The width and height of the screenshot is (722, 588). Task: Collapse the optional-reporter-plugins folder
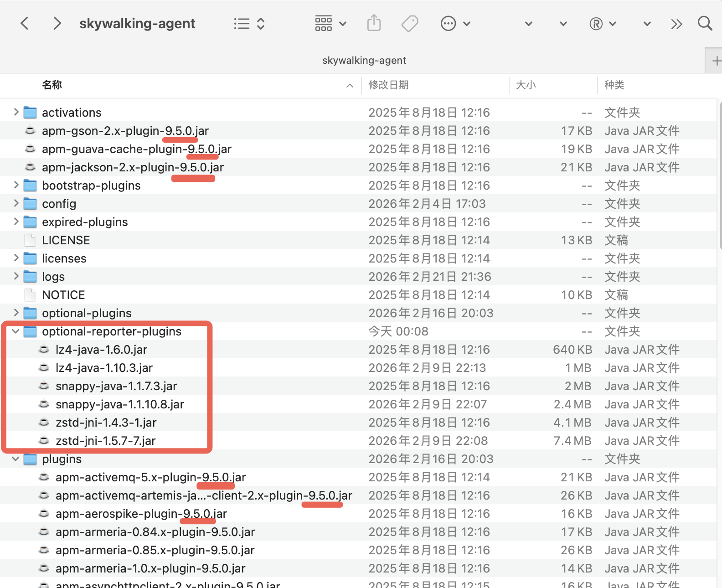(x=15, y=331)
